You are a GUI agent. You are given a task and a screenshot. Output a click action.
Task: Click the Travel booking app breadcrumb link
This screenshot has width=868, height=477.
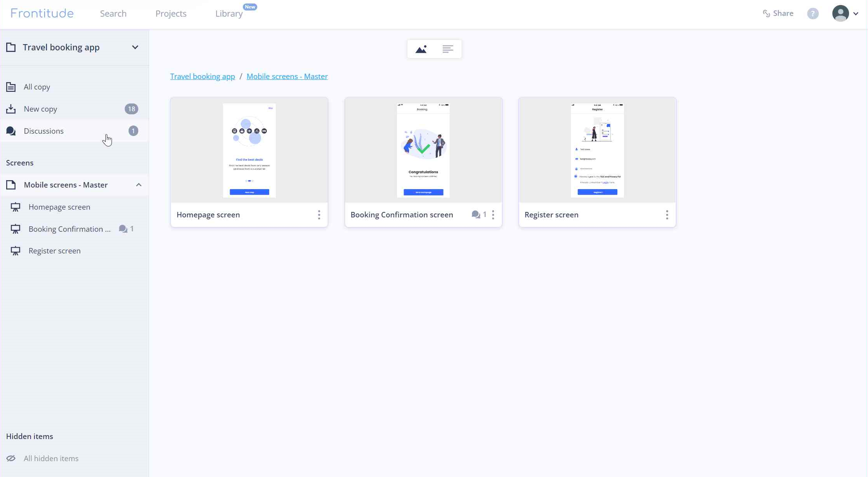pos(203,76)
